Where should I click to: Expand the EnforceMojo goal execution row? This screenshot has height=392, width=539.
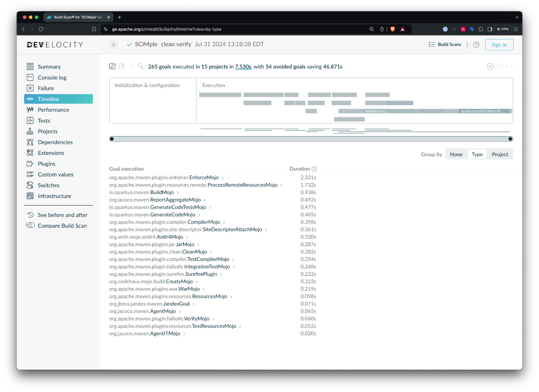pyautogui.click(x=222, y=177)
